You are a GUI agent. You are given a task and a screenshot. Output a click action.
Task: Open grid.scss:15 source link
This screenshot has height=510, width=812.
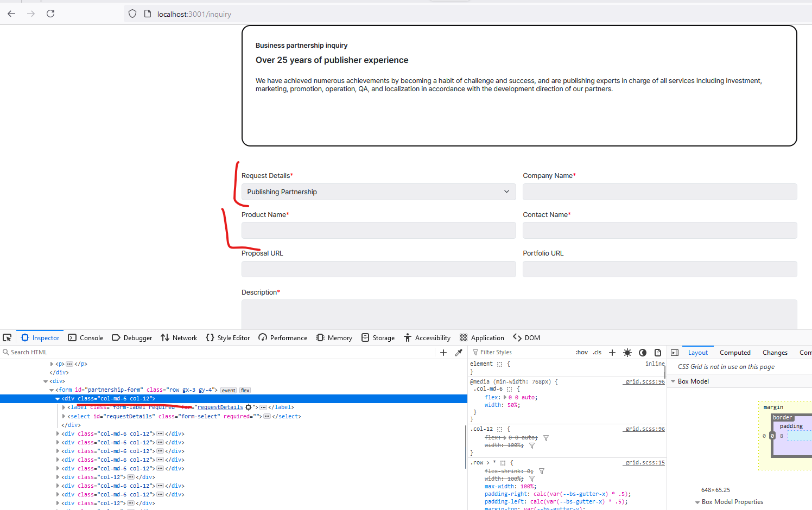point(645,462)
